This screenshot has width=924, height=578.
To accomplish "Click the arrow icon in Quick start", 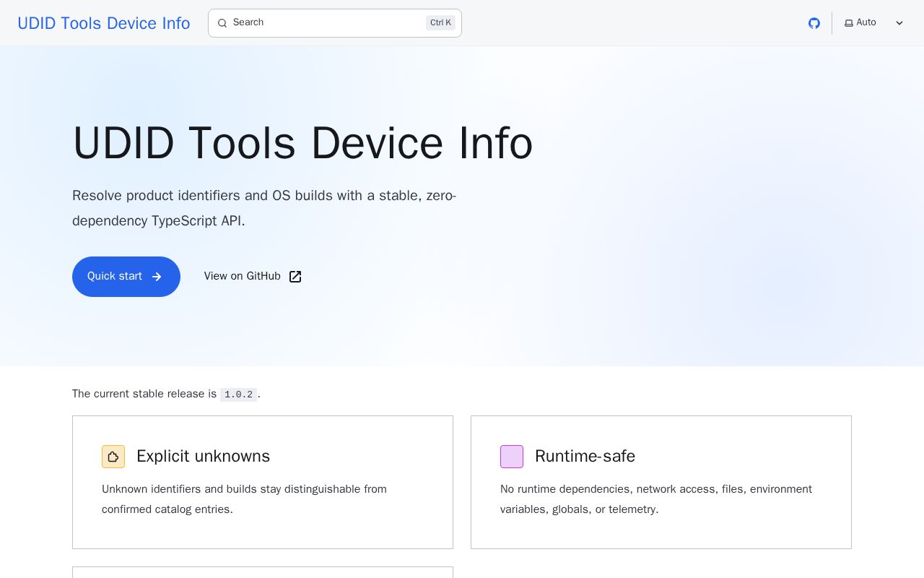I will click(157, 277).
